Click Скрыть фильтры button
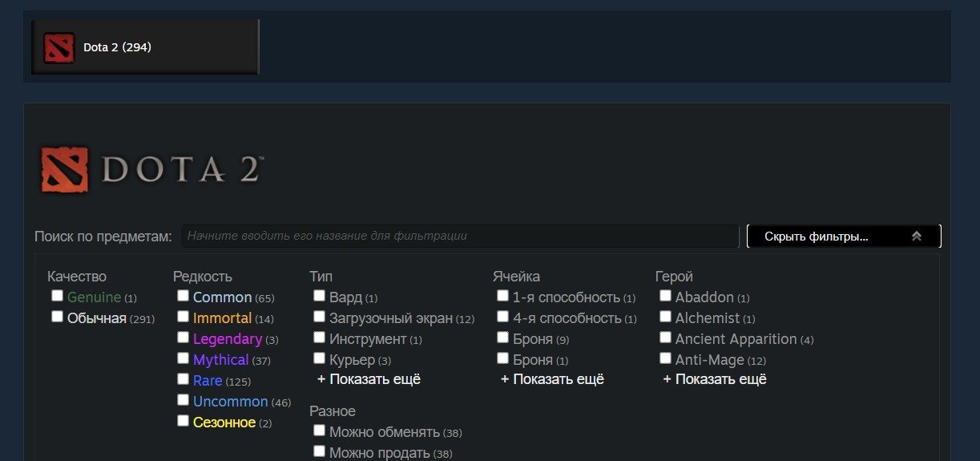980x461 pixels. (844, 237)
